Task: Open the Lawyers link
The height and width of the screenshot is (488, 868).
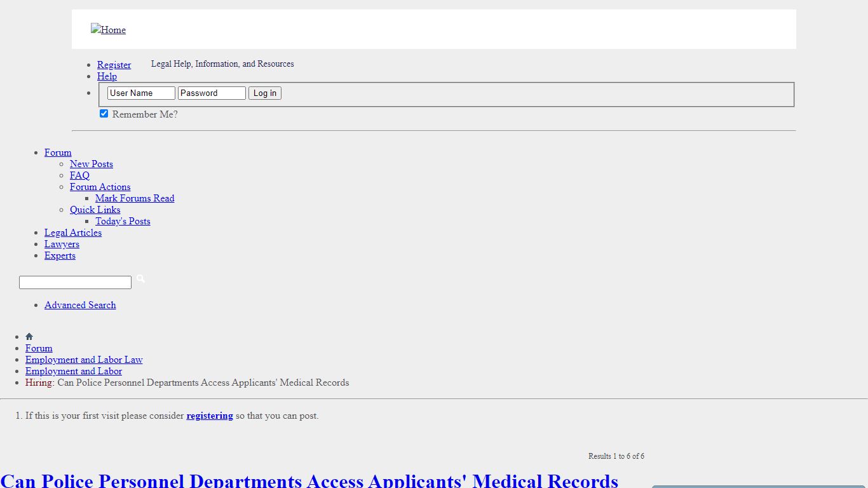Action: pos(62,244)
